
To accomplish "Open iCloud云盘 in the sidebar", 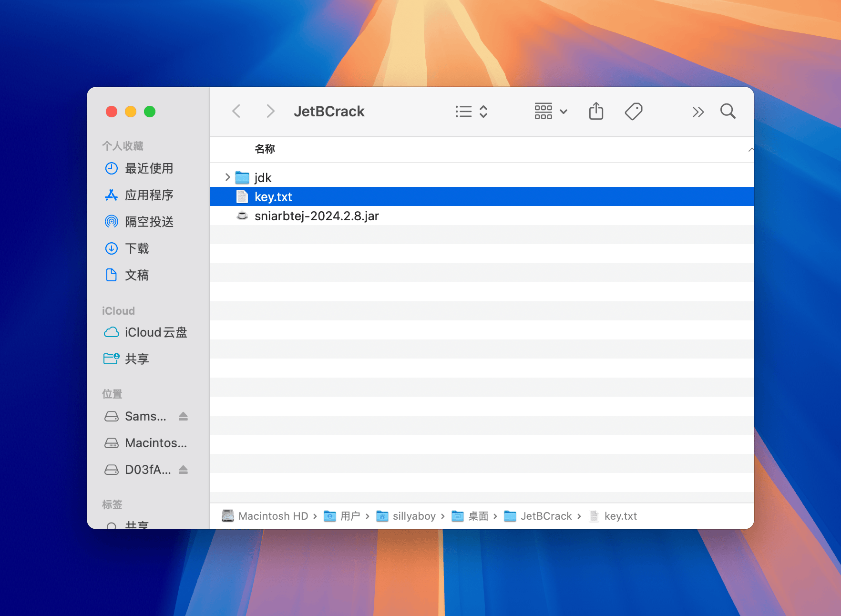I will 145,332.
